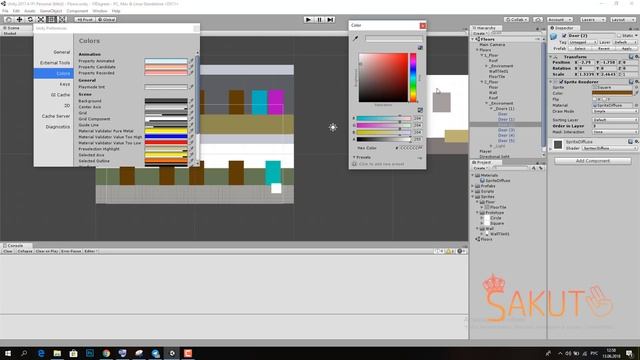Open Sprite Renderer help book icon
This screenshot has width=640, height=360.
pyautogui.click(x=631, y=82)
